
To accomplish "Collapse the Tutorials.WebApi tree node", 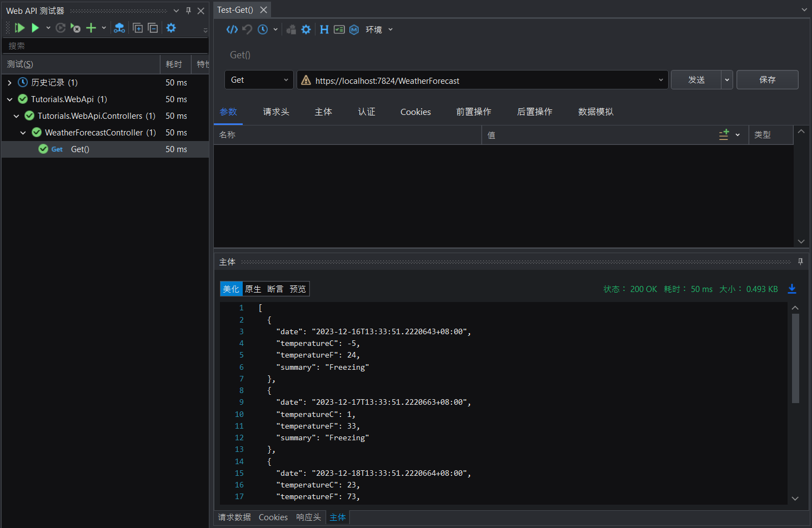I will click(9, 99).
